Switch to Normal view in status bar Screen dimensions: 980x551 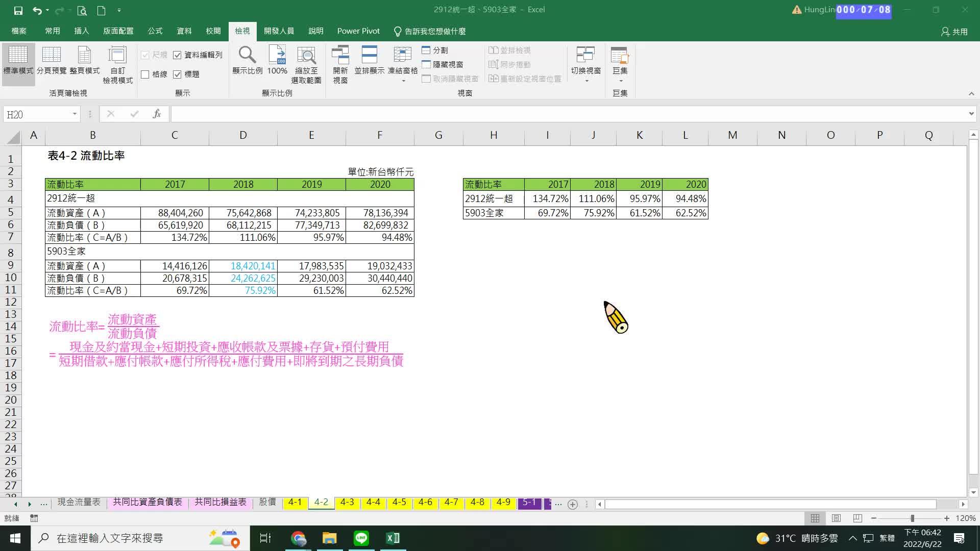[815, 518]
